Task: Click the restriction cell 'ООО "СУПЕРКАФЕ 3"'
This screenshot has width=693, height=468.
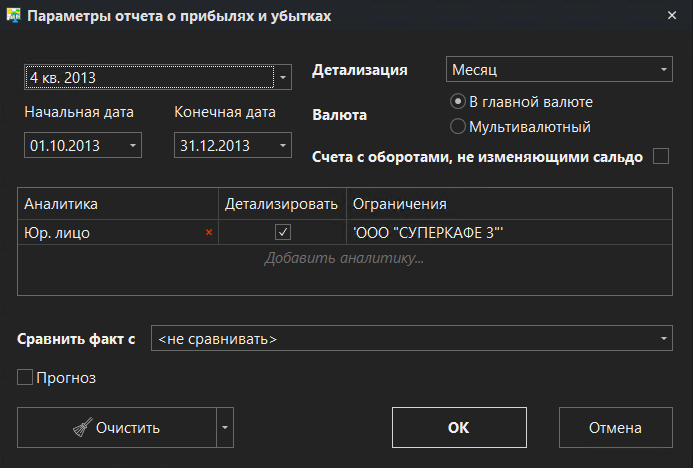Action: point(510,232)
